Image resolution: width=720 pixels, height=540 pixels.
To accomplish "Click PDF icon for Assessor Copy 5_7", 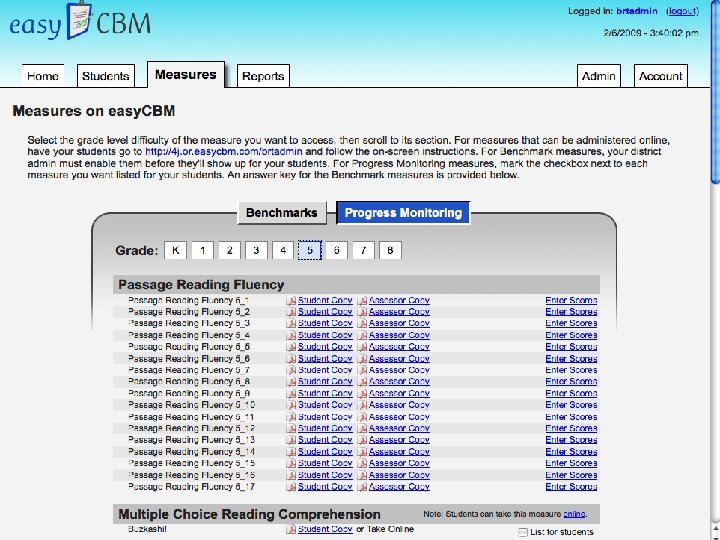I will 362,371.
